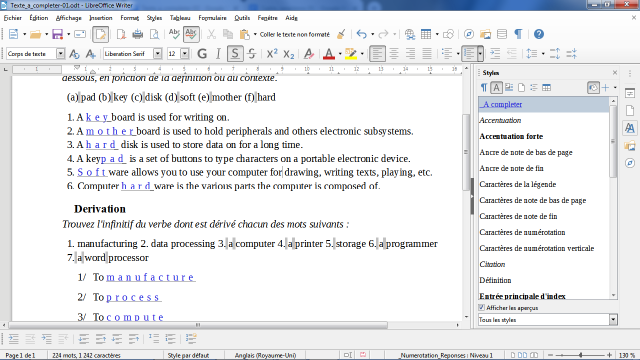Clear direct formatting icon
Image resolution: width=640 pixels, height=360 pixels.
pos(309,53)
